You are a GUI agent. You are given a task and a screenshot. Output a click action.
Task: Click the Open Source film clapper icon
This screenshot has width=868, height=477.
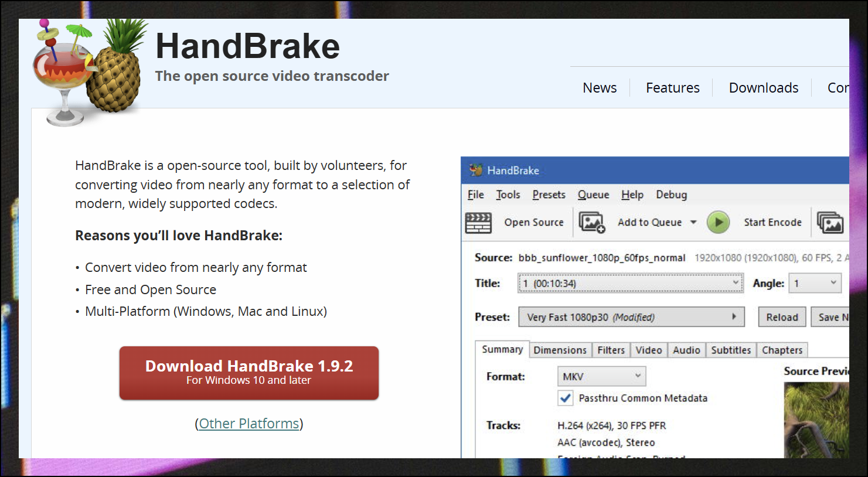pyautogui.click(x=478, y=223)
